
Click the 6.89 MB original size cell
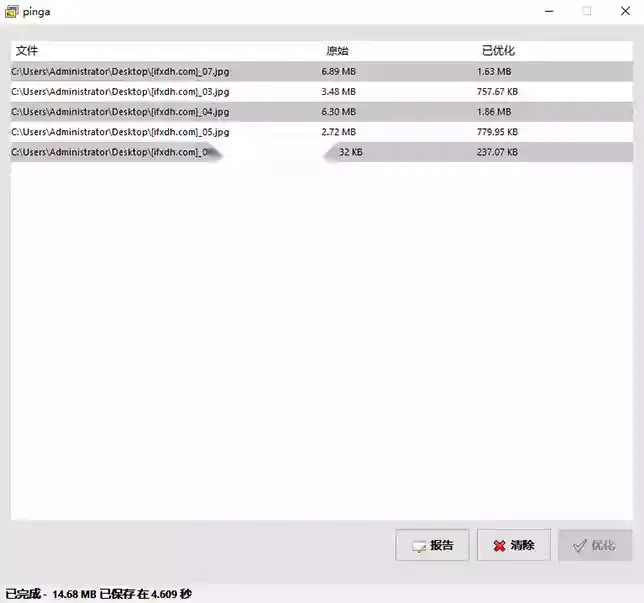pos(338,72)
